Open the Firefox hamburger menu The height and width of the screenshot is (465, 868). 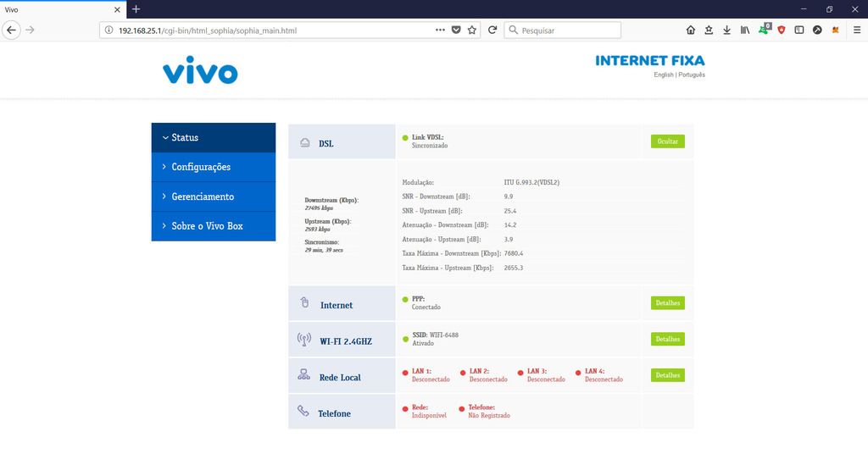[x=855, y=30]
